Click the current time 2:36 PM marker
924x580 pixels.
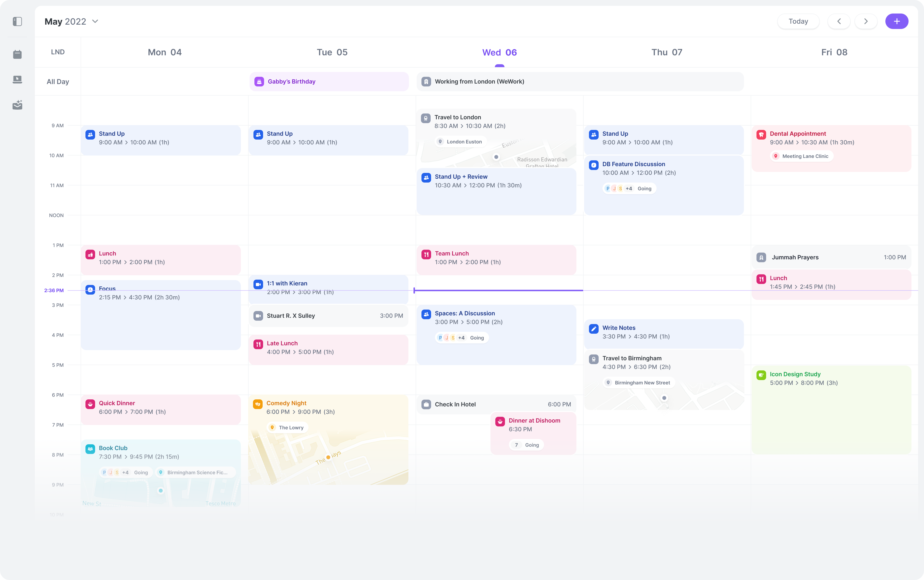54,290
